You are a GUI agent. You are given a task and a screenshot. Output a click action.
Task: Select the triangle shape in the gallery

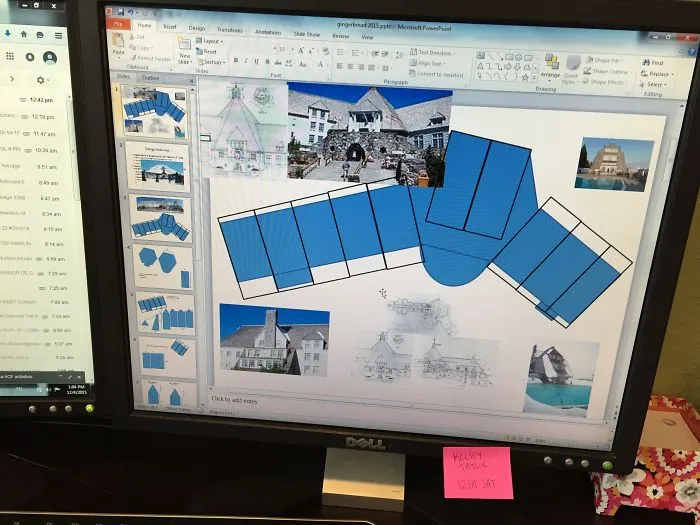[480, 67]
